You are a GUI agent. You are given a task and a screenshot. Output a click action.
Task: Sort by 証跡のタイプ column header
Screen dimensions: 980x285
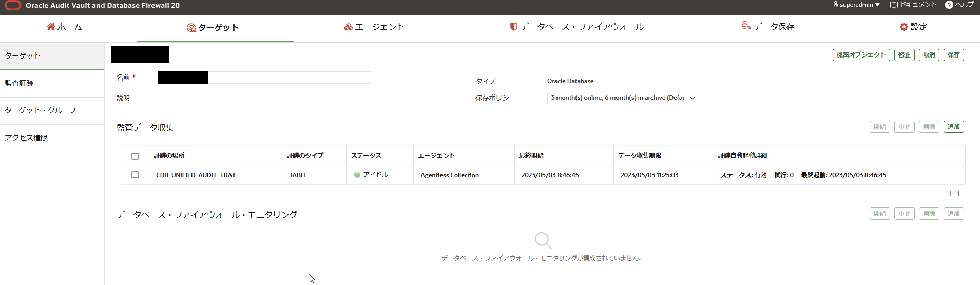305,156
